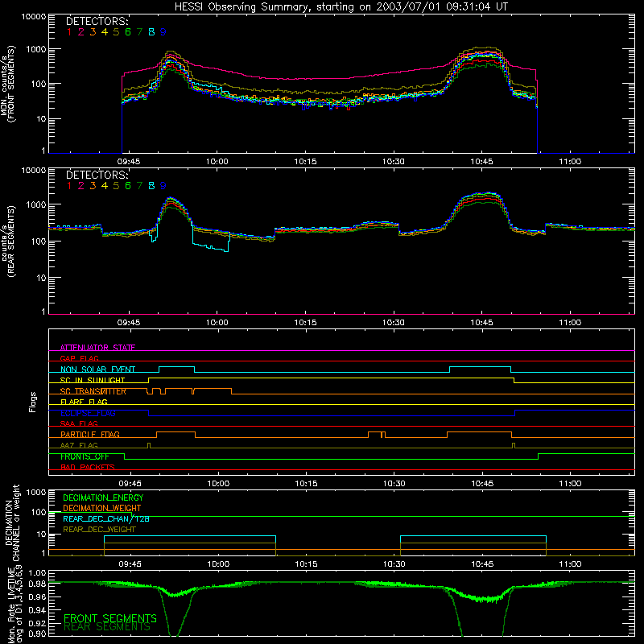644x644 pixels.
Task: Click the FLARE_FLAG label
Action: coord(84,402)
